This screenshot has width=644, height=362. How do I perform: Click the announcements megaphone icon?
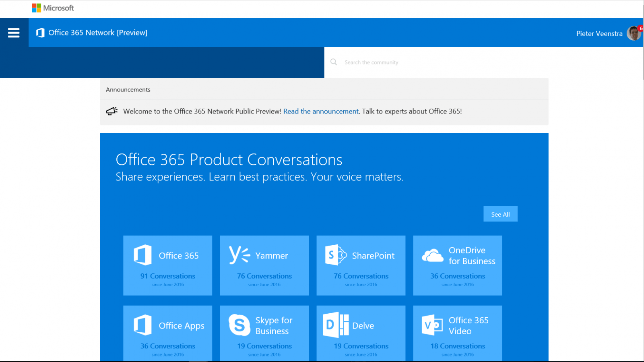[x=112, y=111]
